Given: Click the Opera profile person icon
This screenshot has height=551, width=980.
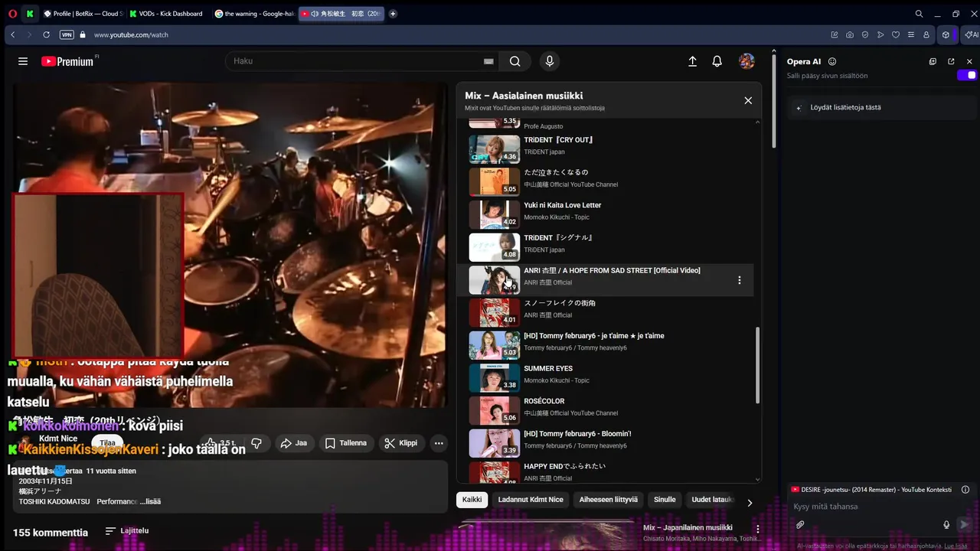Looking at the screenshot, I should (x=926, y=34).
